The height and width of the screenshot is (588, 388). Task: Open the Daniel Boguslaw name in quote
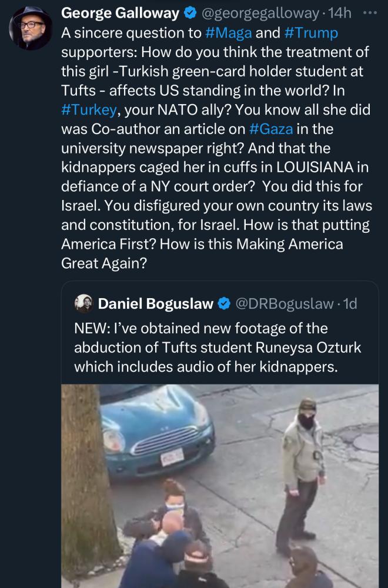pyautogui.click(x=155, y=303)
